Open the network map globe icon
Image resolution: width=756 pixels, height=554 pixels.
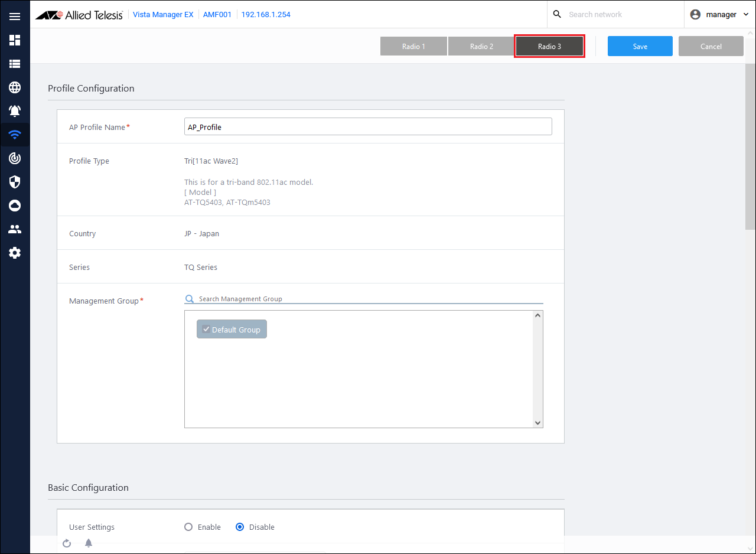click(15, 87)
